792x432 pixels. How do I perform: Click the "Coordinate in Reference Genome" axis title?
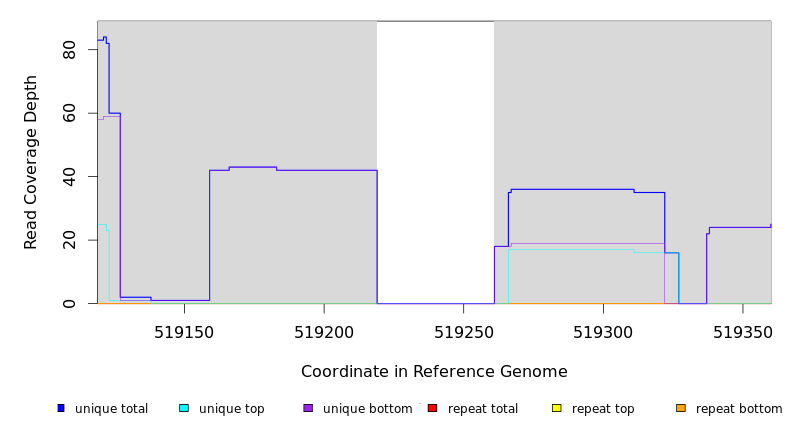(x=434, y=372)
